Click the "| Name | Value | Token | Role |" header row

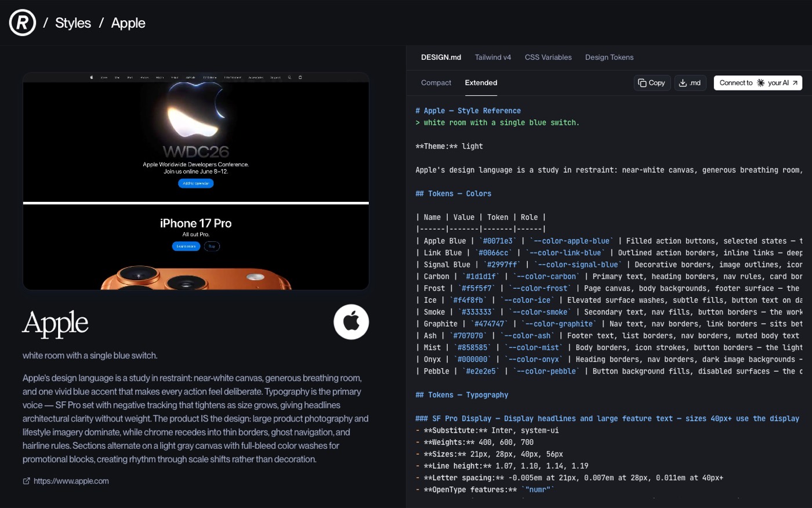coord(481,217)
